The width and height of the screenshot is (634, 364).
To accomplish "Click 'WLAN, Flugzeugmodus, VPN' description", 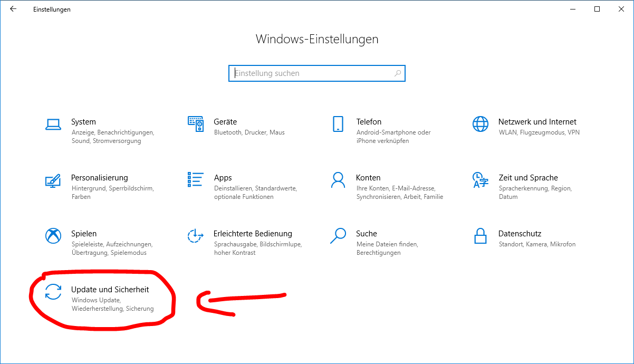I will (539, 132).
